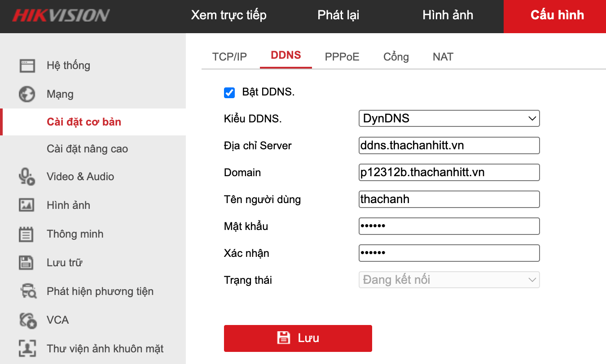Click the Trạng thái dropdown
The height and width of the screenshot is (364, 606).
(x=449, y=280)
